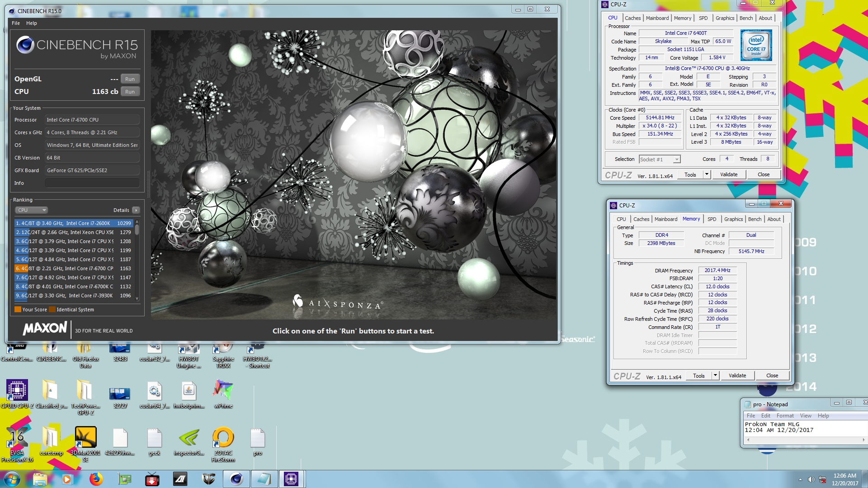868x488 pixels.
Task: Switch to Caches tab in top CPU-Z
Action: (633, 18)
